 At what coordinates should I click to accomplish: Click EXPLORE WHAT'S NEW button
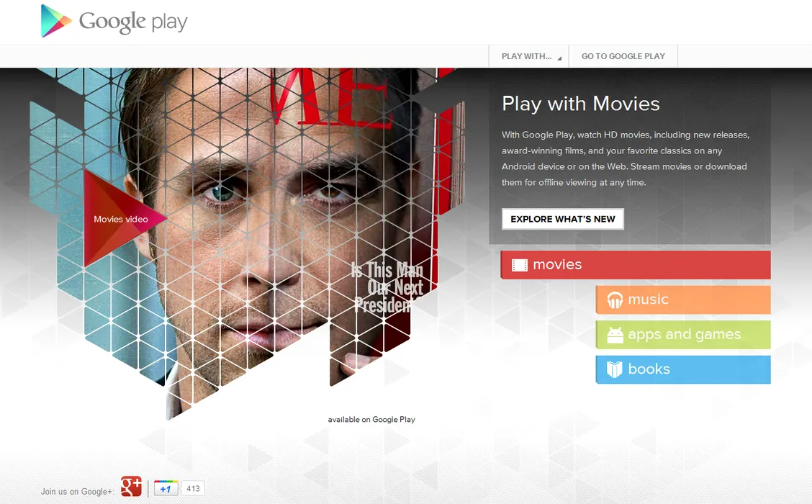click(x=562, y=219)
